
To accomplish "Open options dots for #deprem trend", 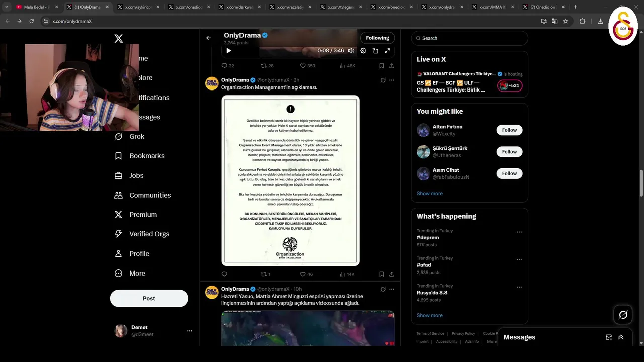I will 519,232.
